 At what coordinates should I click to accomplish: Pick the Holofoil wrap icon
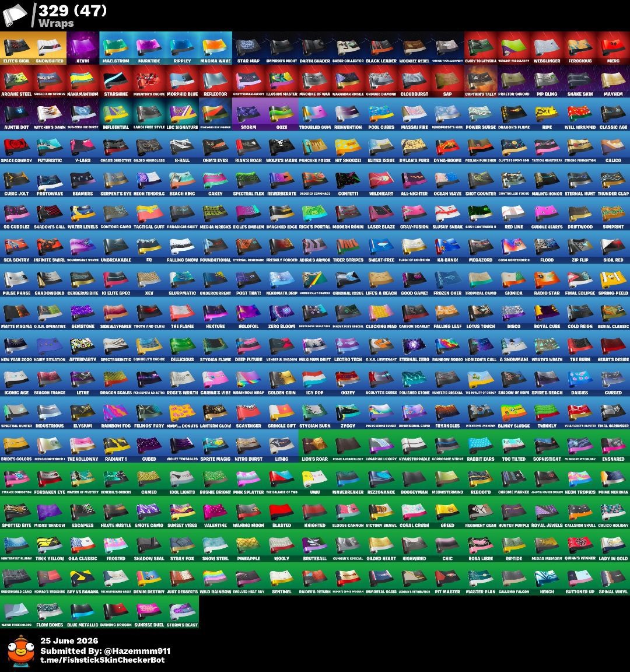click(x=249, y=313)
